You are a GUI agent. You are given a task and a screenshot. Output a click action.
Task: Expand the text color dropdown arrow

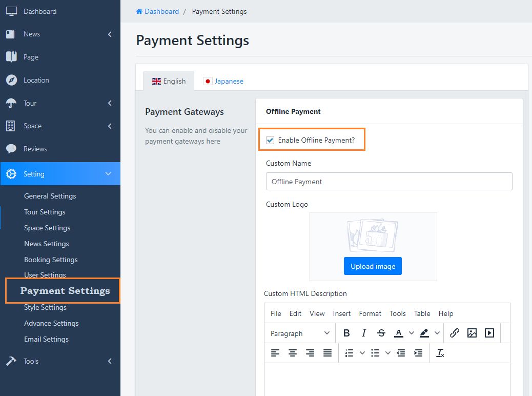412,333
